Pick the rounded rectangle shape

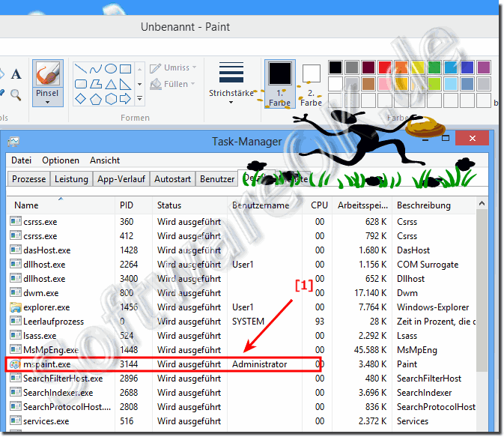pos(80,84)
